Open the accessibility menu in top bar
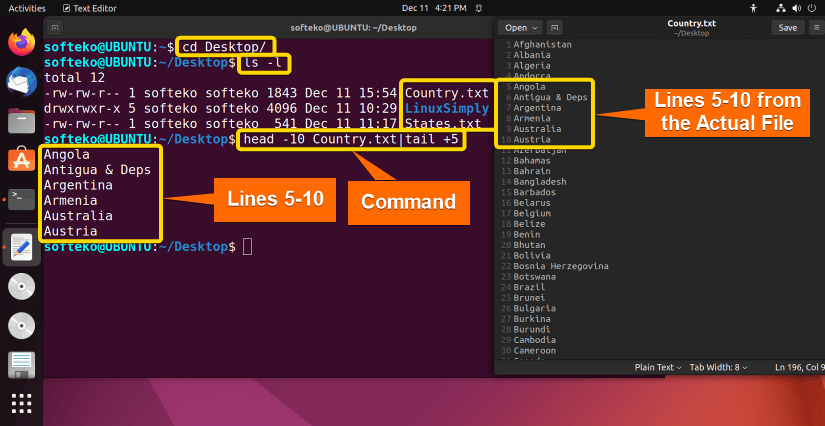This screenshot has width=825, height=426. coord(754,8)
